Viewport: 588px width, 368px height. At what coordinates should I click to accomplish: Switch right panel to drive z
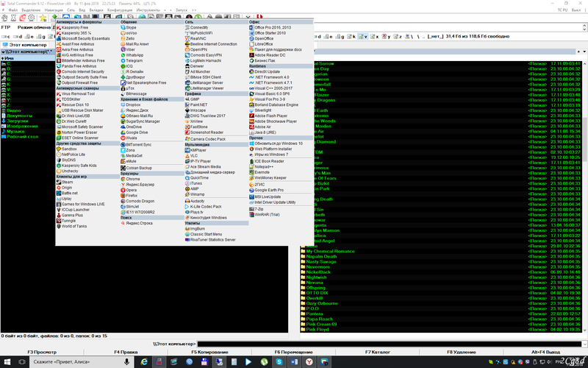tap(398, 36)
